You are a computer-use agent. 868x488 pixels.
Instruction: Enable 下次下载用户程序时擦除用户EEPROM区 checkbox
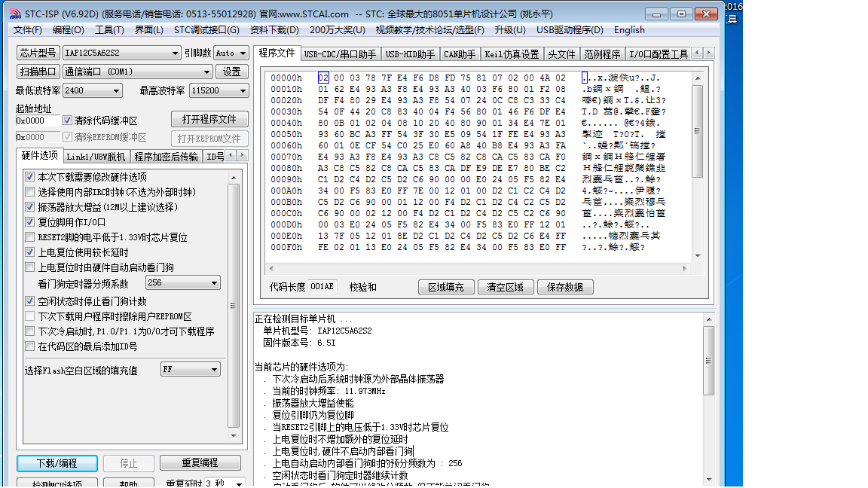point(30,316)
